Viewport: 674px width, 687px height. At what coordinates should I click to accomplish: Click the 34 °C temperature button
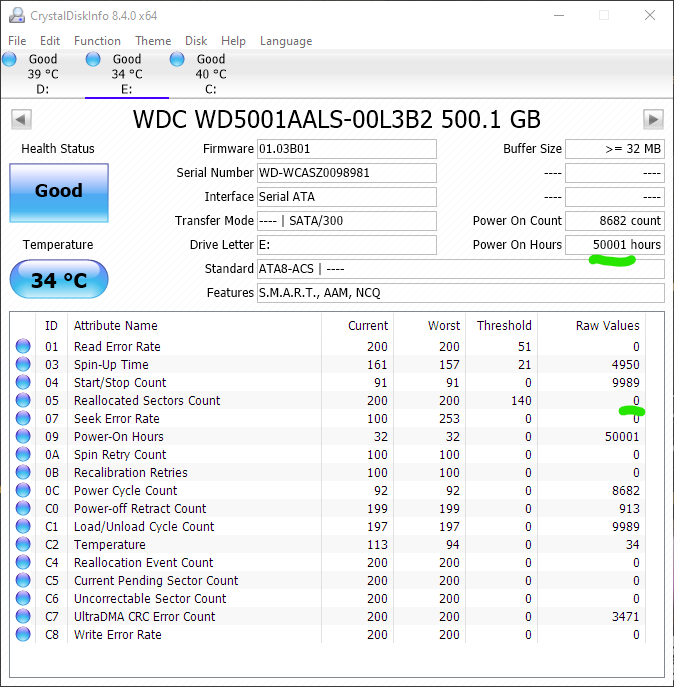click(59, 280)
